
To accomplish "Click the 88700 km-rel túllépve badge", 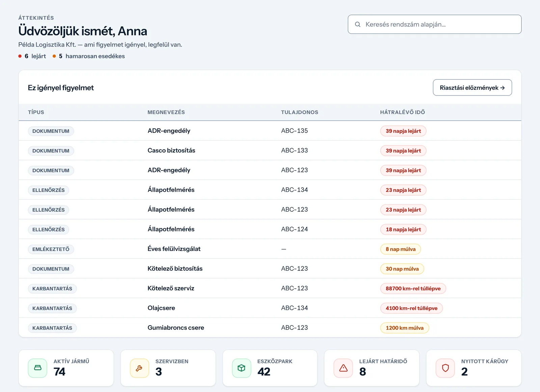I will coord(413,289).
